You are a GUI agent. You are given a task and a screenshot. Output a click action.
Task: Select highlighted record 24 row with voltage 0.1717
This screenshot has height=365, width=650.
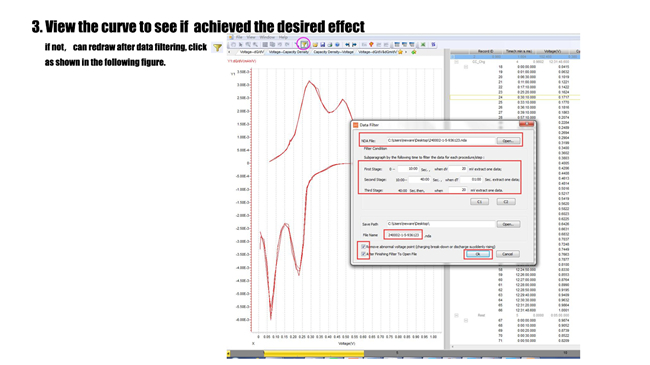[515, 97]
